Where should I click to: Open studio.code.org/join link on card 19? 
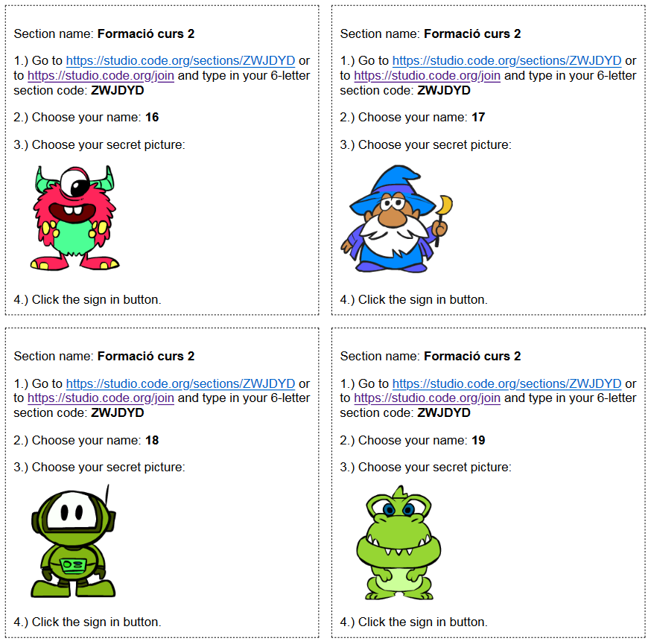[428, 398]
